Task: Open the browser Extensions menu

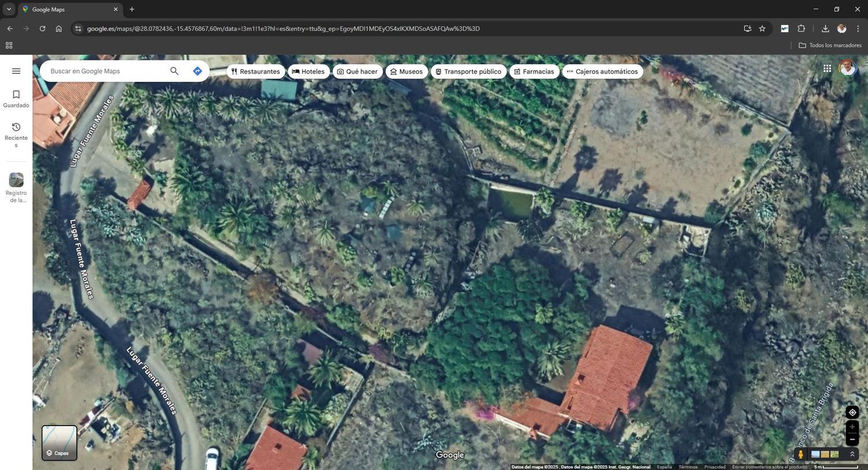Action: coord(801,28)
